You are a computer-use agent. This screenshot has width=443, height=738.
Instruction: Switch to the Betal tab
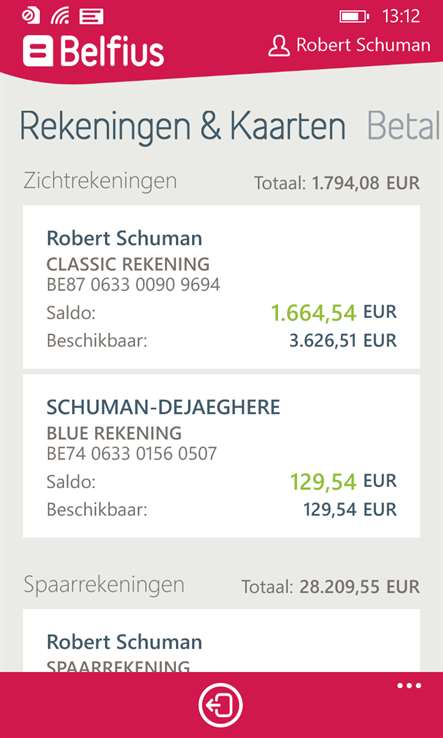[404, 126]
